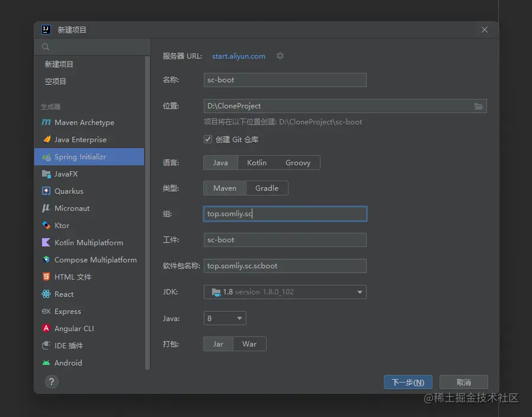Select Kotlin as the language
This screenshot has height=417, width=532.
(257, 162)
